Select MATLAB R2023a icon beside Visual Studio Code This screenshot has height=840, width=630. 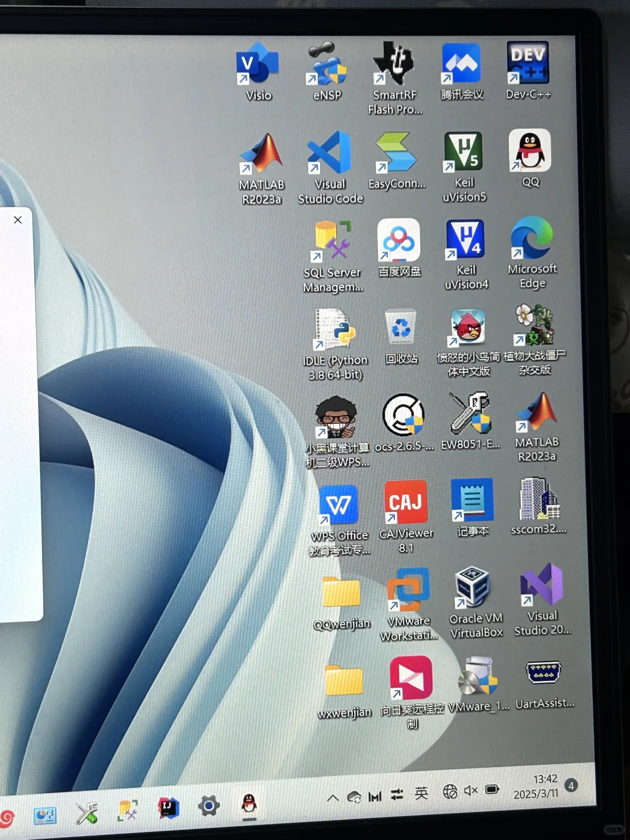(262, 169)
